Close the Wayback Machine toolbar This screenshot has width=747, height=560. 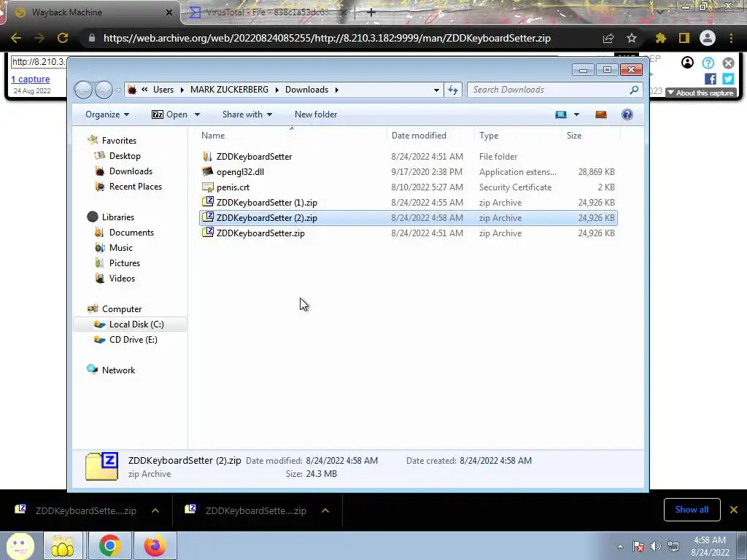coord(729,63)
